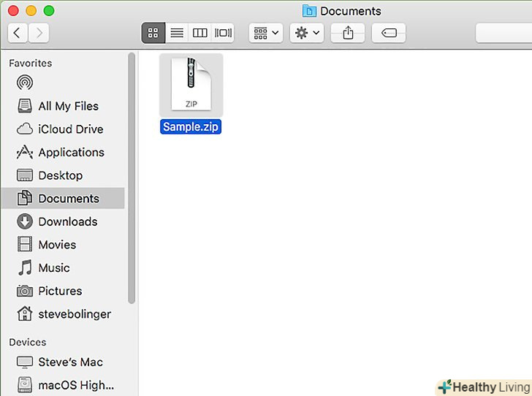
Task: Open the stevebolinger home folder
Action: coord(74,314)
